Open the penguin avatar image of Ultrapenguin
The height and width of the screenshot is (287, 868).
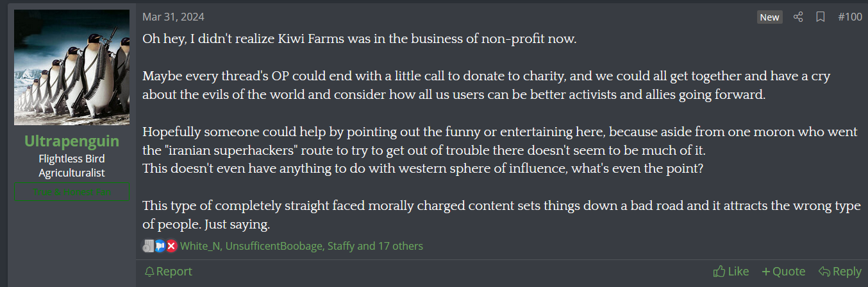[x=72, y=67]
